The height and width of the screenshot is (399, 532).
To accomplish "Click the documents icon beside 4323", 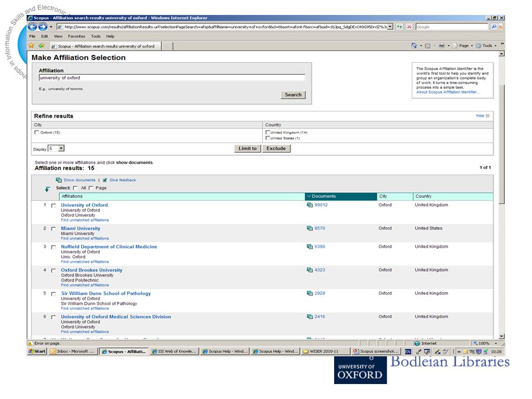I will [310, 270].
